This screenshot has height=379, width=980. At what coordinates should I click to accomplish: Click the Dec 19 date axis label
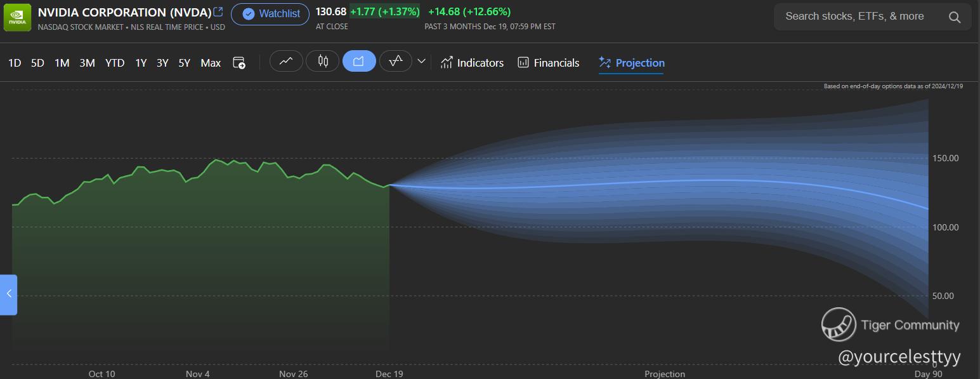click(389, 374)
